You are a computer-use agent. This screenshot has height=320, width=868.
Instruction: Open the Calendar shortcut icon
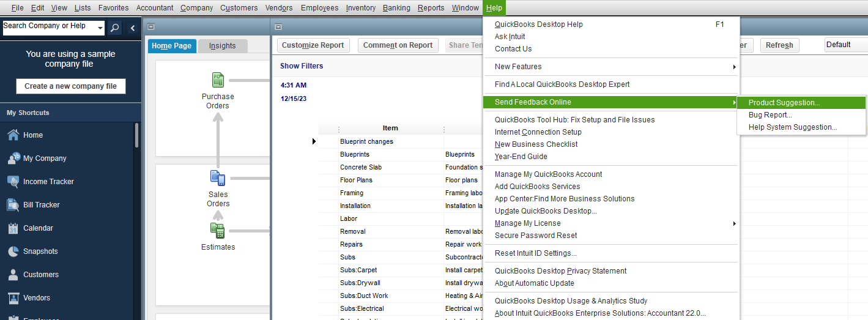[13, 228]
